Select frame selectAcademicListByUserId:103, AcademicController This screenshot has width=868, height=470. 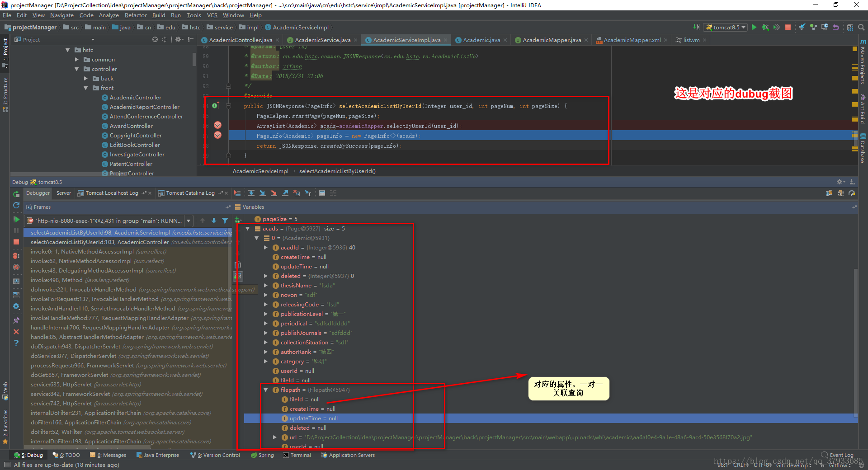[127, 242]
